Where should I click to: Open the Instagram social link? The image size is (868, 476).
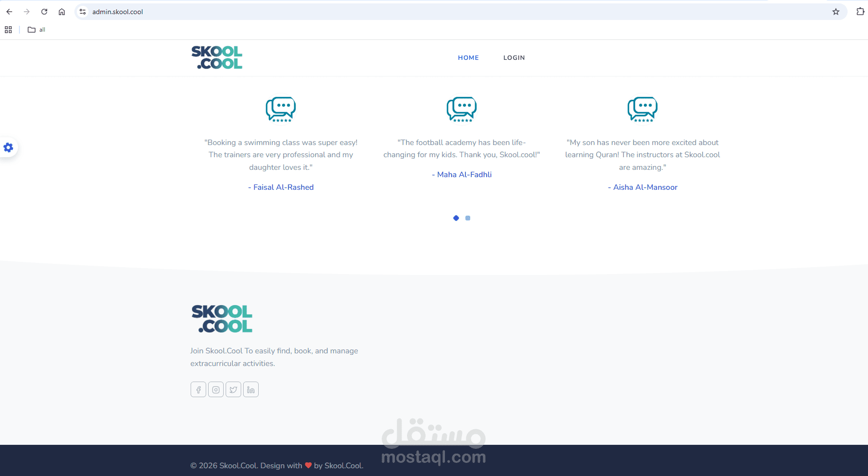tap(216, 389)
